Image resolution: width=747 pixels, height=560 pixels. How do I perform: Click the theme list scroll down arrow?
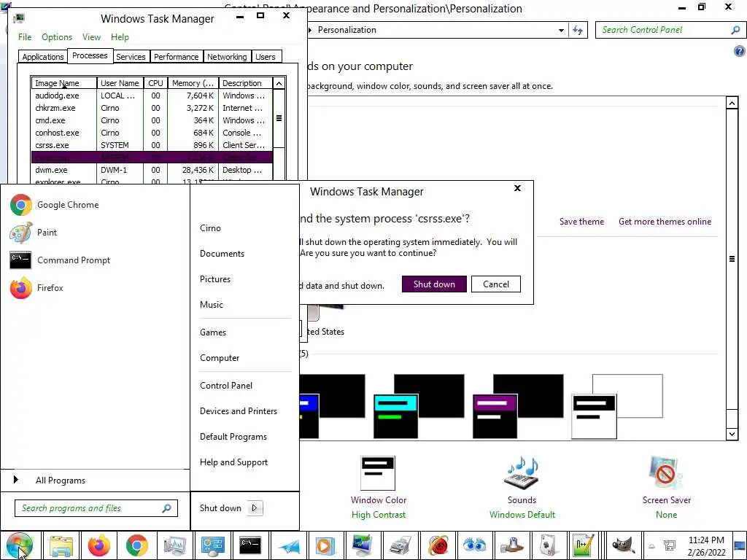(732, 434)
